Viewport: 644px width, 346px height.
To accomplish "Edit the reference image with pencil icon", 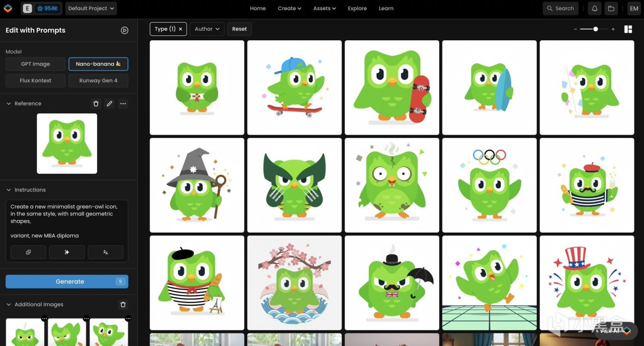I will (109, 104).
